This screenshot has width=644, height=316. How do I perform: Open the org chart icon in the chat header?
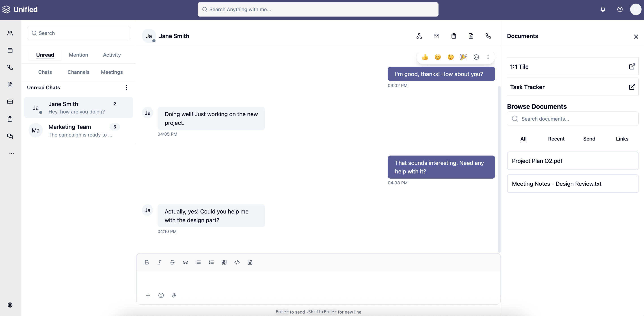point(419,36)
